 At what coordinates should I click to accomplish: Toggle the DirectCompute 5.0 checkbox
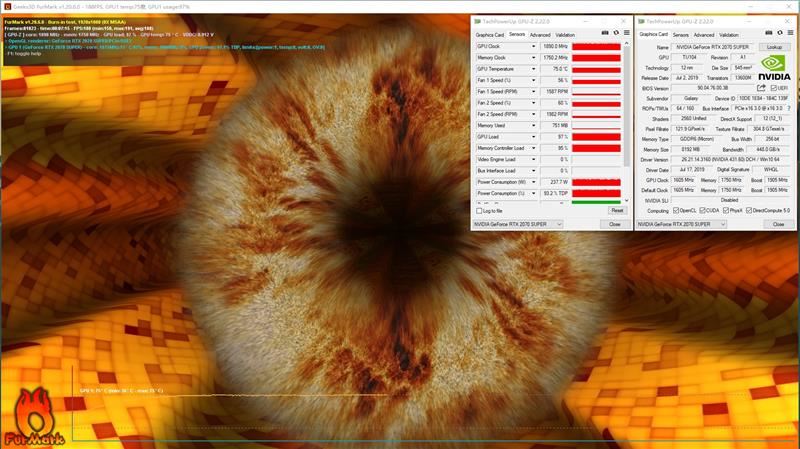pyautogui.click(x=749, y=210)
